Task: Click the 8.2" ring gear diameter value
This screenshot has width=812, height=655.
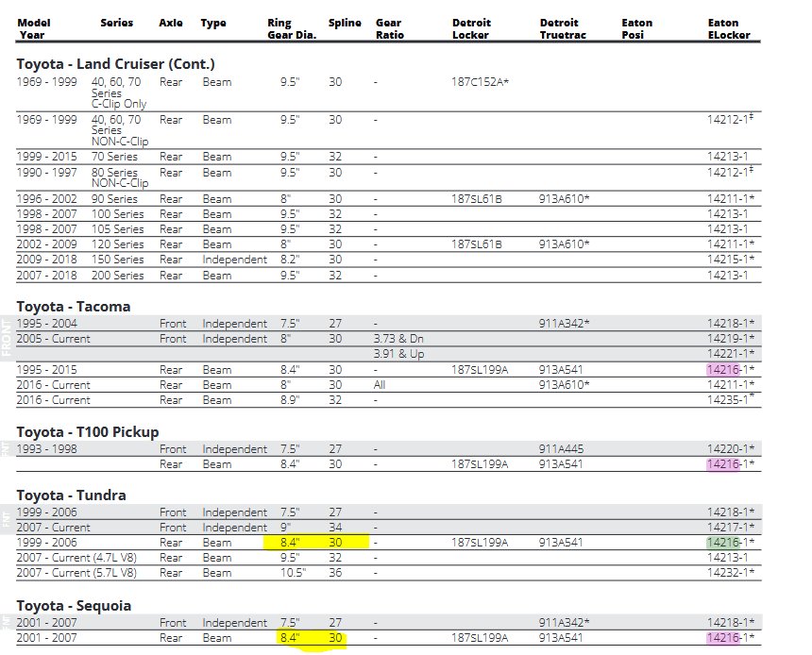Action: pyautogui.click(x=290, y=259)
